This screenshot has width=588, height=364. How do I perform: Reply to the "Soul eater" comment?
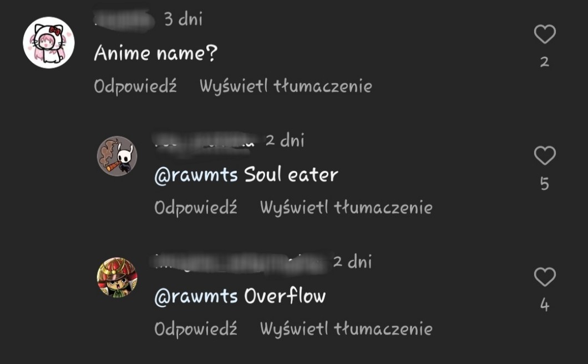point(196,208)
